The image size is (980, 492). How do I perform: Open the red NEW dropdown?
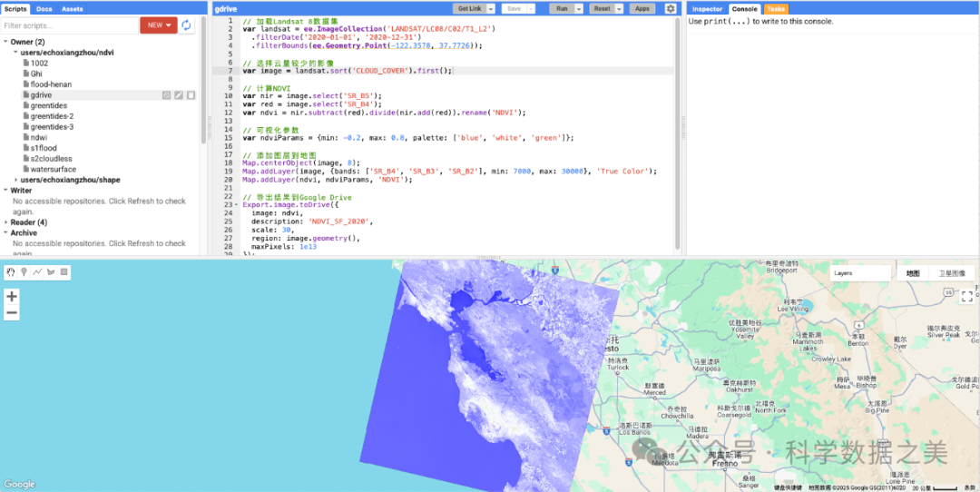pos(159,25)
